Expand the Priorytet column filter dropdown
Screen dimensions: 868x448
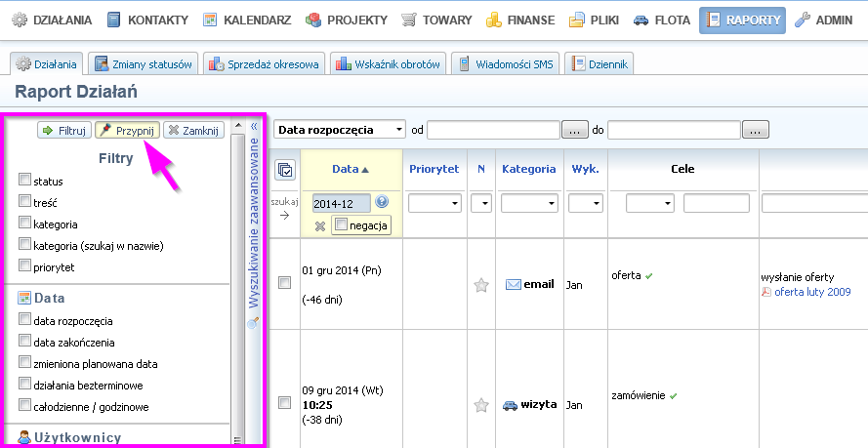pyautogui.click(x=434, y=203)
